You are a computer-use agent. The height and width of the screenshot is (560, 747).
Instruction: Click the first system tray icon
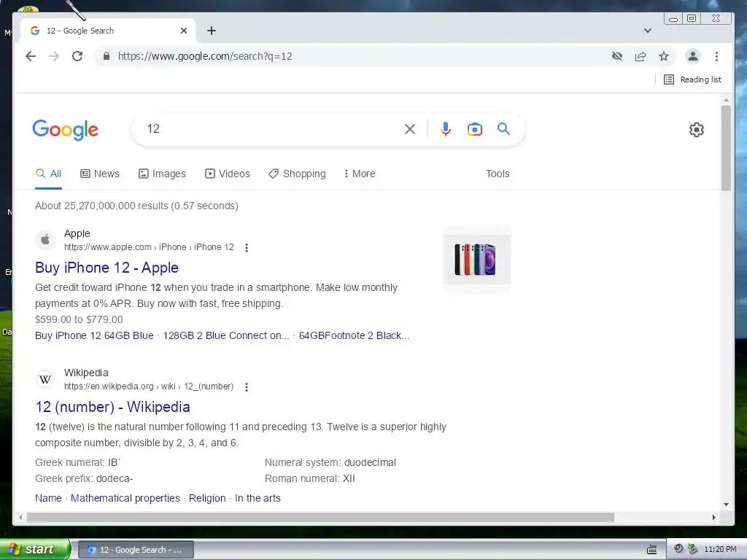(x=678, y=549)
